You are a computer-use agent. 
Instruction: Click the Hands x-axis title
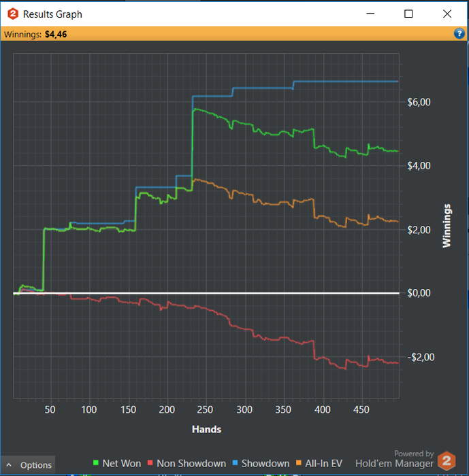pos(206,429)
